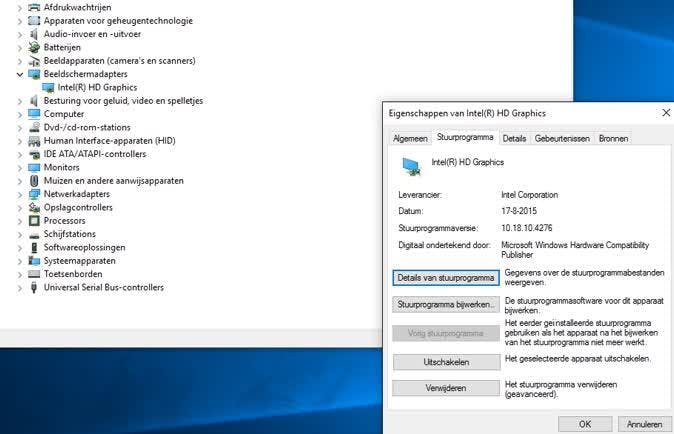
Task: Click the IDE ATA/ATAPI-controllers icon
Action: [34, 154]
